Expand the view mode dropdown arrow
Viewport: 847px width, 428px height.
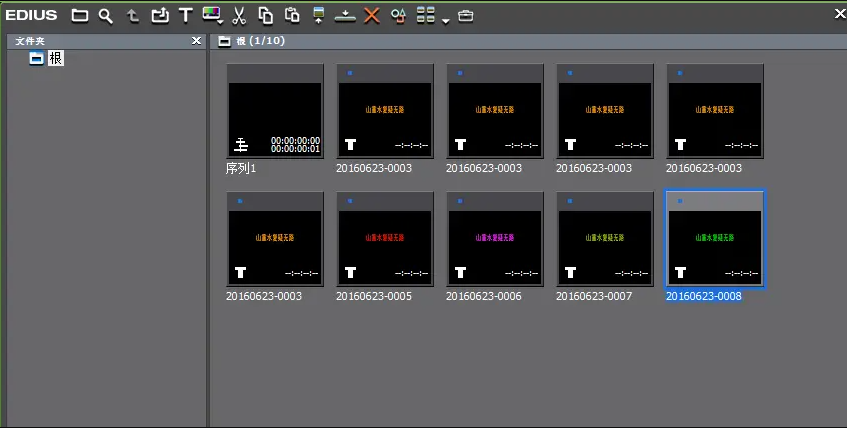tap(446, 21)
